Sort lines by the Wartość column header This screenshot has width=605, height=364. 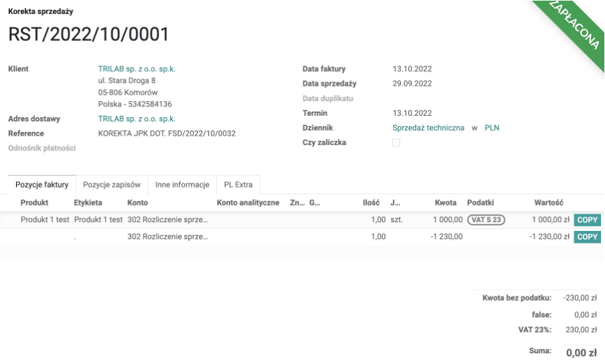[x=548, y=202]
